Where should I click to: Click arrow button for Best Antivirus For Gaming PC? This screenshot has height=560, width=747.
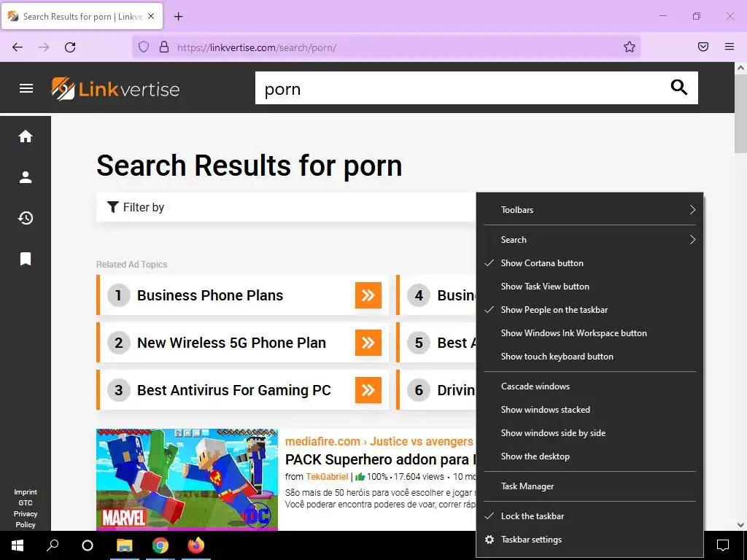pos(368,390)
